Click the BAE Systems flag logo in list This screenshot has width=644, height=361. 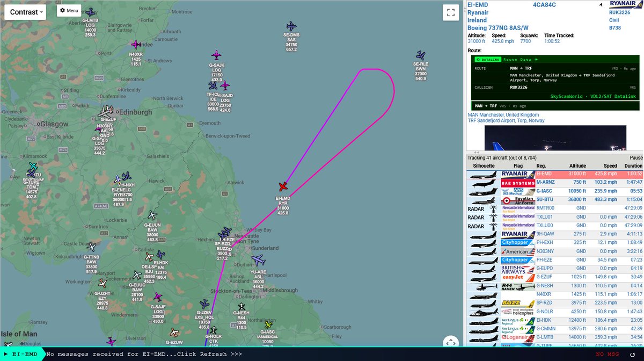518,183
